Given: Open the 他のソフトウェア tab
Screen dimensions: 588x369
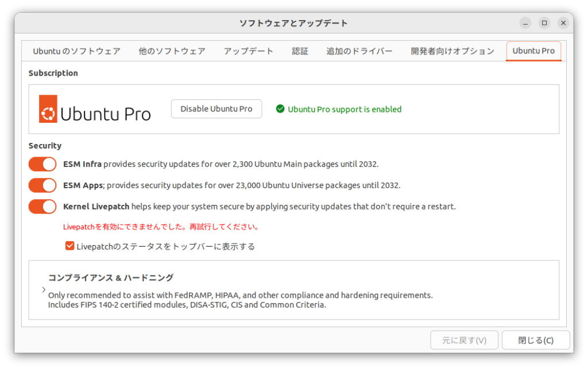Looking at the screenshot, I should (x=172, y=51).
